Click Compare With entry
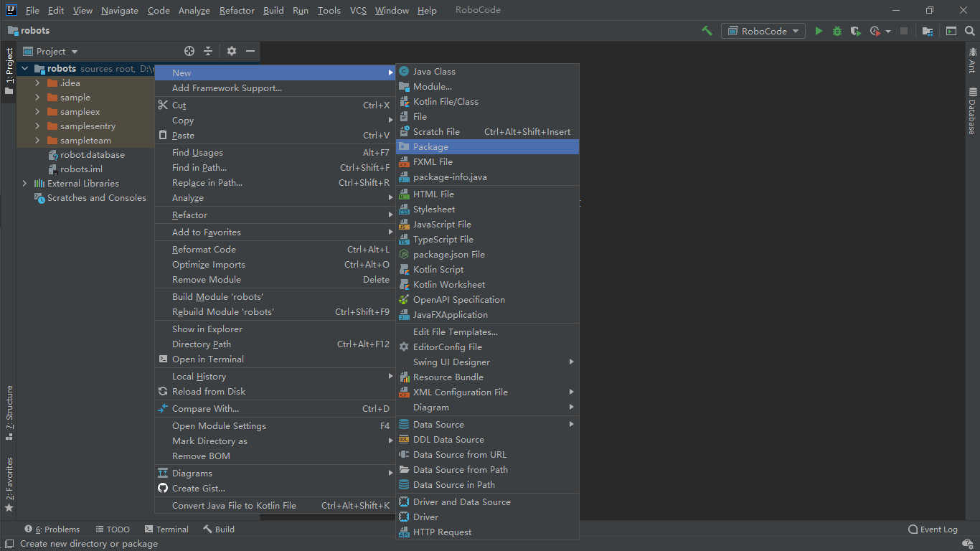The width and height of the screenshot is (980, 551). 275,409
